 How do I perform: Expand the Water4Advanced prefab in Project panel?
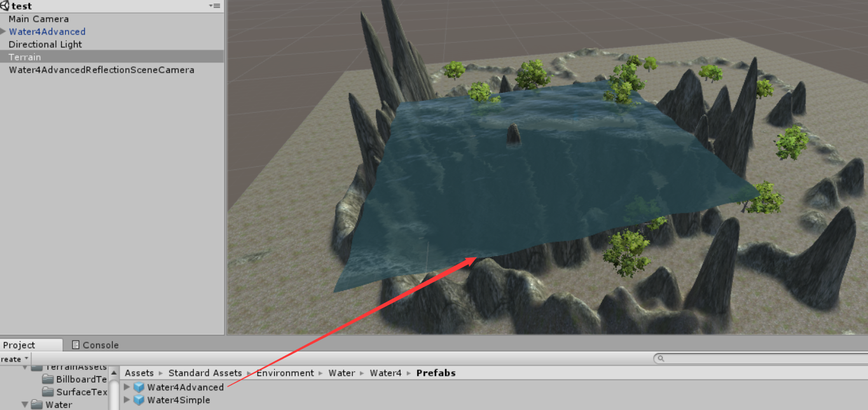(x=127, y=387)
